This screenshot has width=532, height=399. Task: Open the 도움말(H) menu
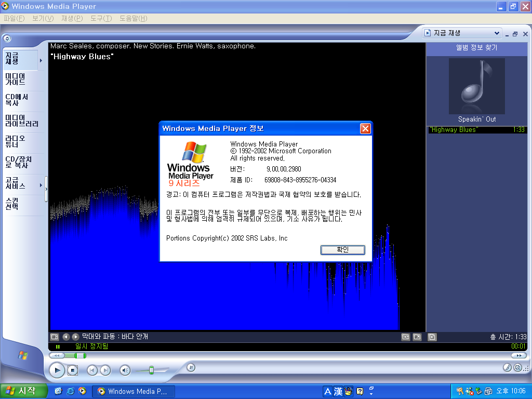point(134,18)
